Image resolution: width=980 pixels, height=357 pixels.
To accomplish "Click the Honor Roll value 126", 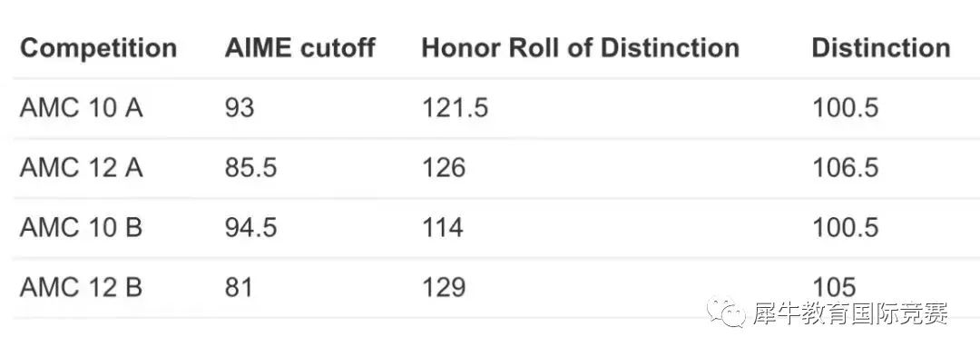I will tap(444, 167).
